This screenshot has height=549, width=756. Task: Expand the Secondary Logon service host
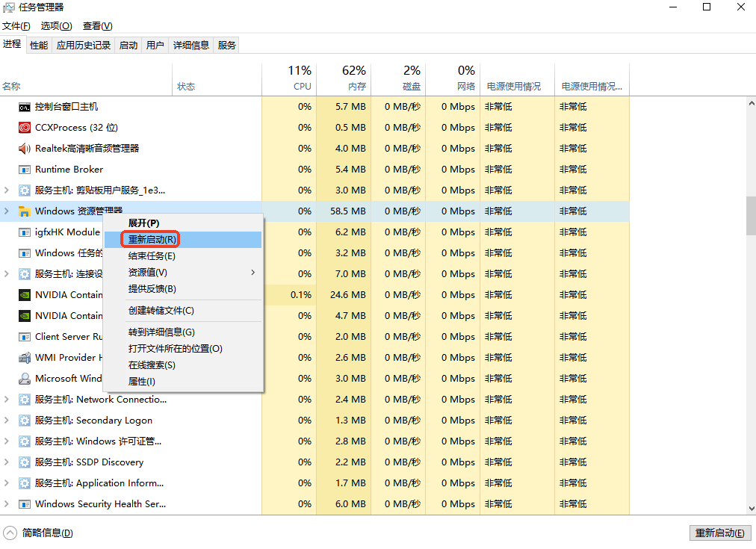[x=6, y=421]
